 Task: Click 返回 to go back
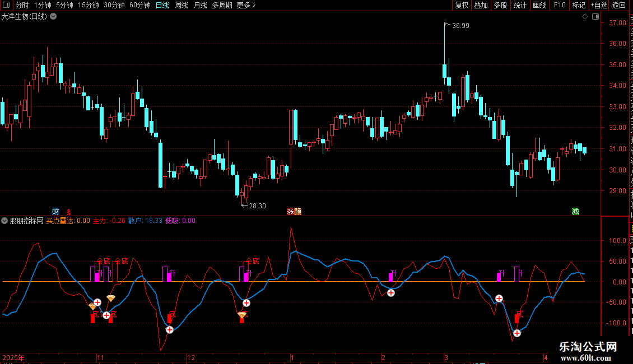[619, 5]
